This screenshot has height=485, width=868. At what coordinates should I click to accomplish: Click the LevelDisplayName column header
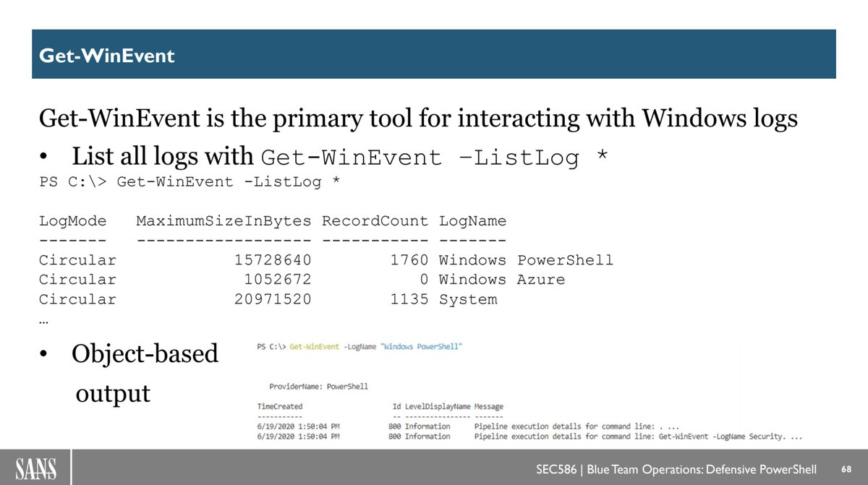(x=438, y=407)
